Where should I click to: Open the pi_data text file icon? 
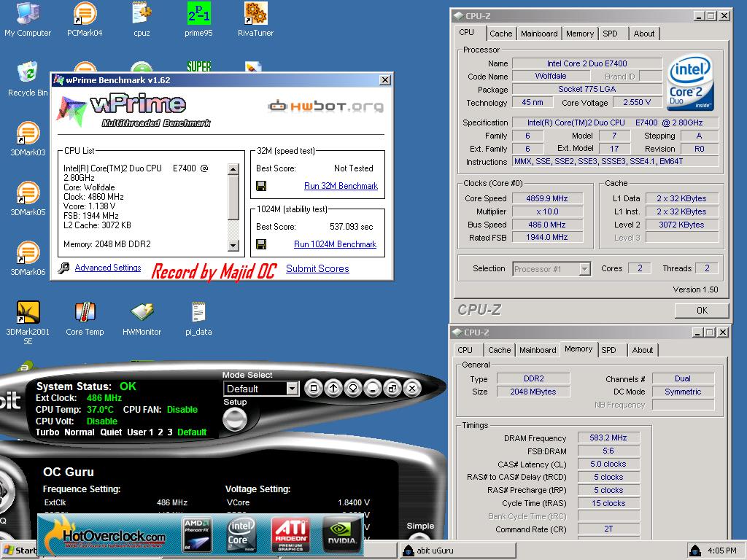click(198, 318)
